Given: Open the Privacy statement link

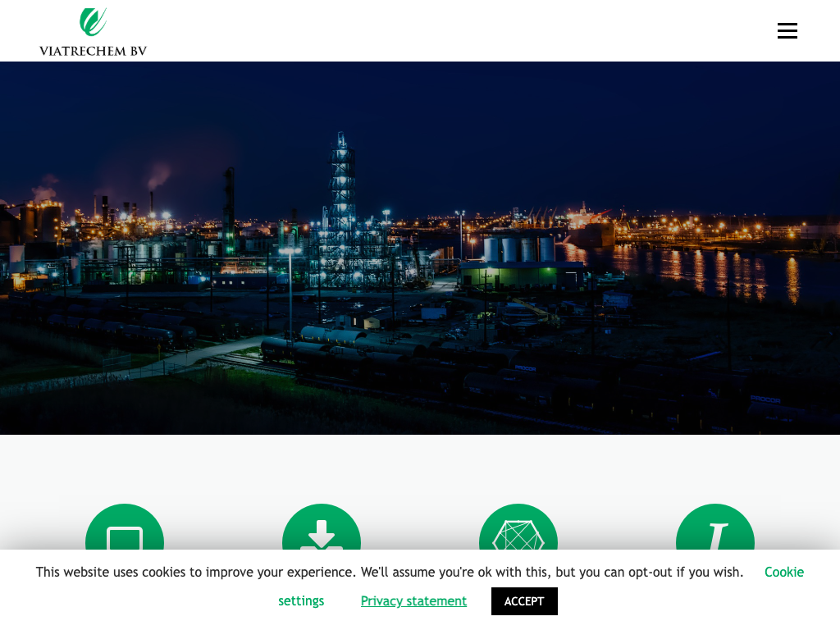Looking at the screenshot, I should (x=413, y=601).
